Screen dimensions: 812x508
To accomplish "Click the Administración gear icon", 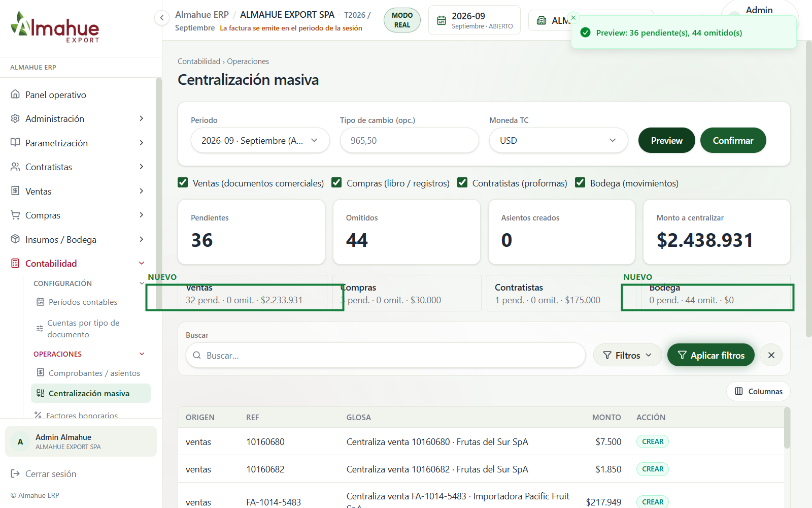I will [x=15, y=118].
